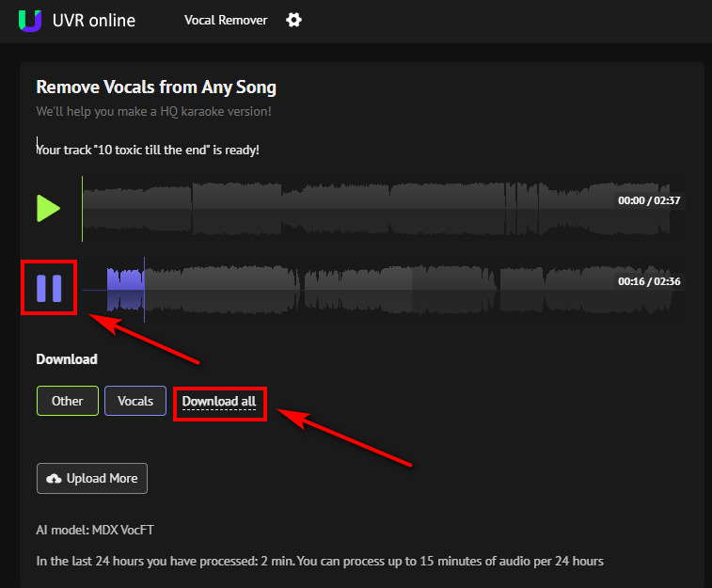This screenshot has height=588, width=712.
Task: Play the first track with green arrow
Action: (x=48, y=209)
